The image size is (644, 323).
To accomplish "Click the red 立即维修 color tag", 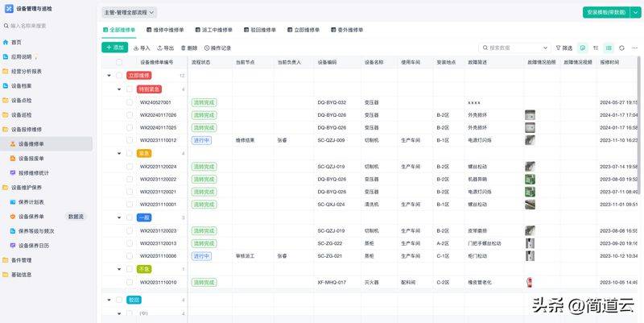I will [138, 76].
